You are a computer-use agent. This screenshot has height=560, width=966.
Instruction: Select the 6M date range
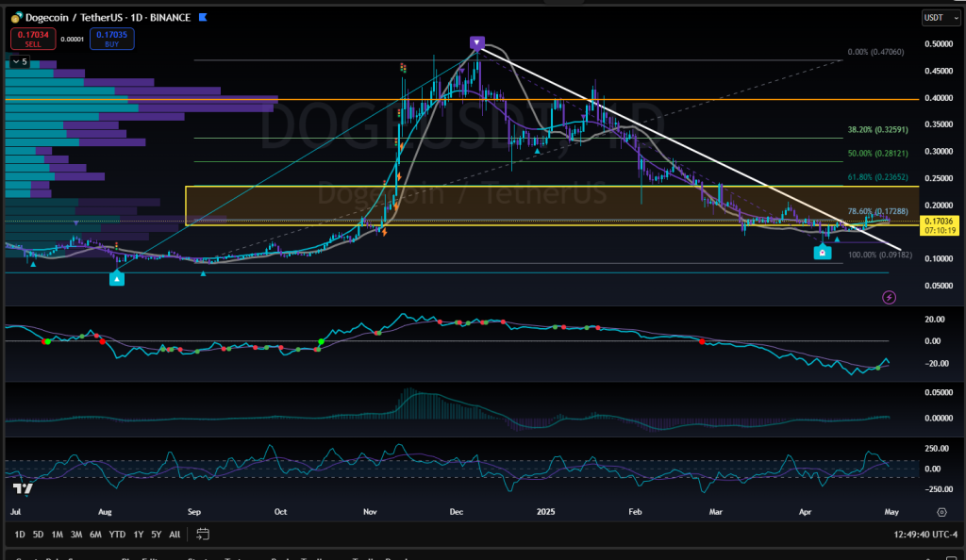95,535
